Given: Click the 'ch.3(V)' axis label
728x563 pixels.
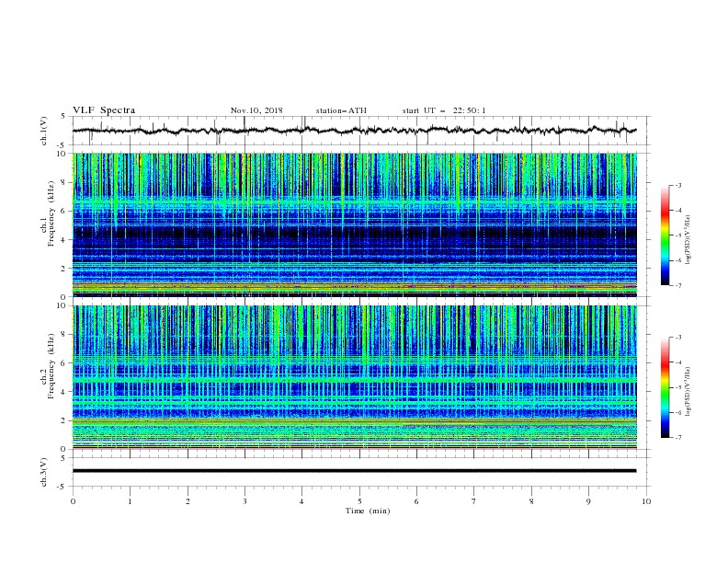Looking at the screenshot, I should 44,472.
